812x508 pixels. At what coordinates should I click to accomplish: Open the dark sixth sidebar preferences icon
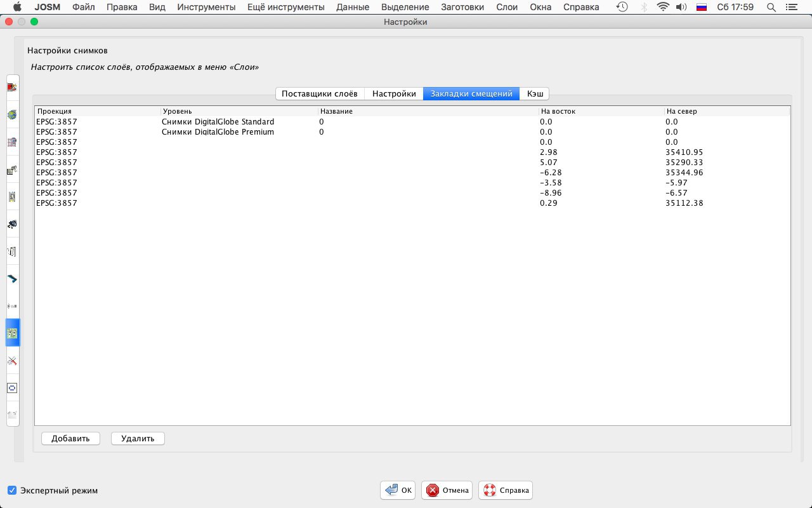point(12,224)
